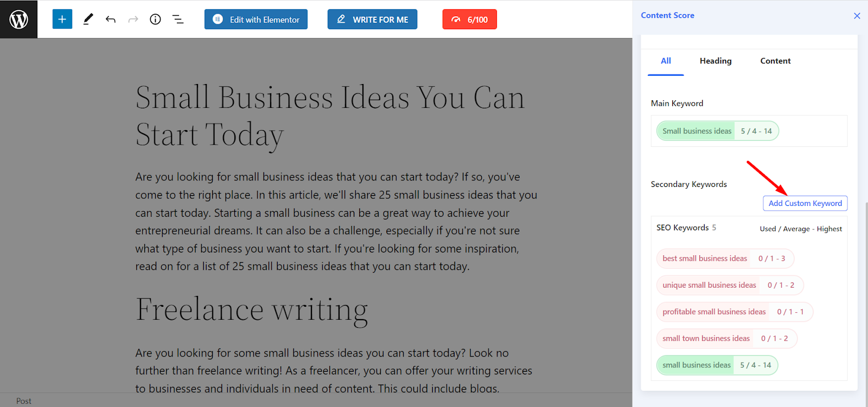Click the WordPress logo icon
This screenshot has width=868, height=407.
(18, 20)
